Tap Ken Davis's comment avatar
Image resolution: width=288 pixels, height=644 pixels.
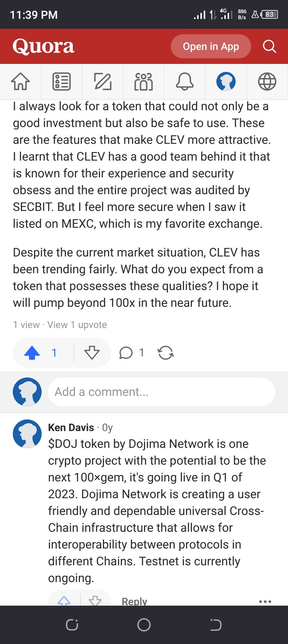[x=27, y=433]
